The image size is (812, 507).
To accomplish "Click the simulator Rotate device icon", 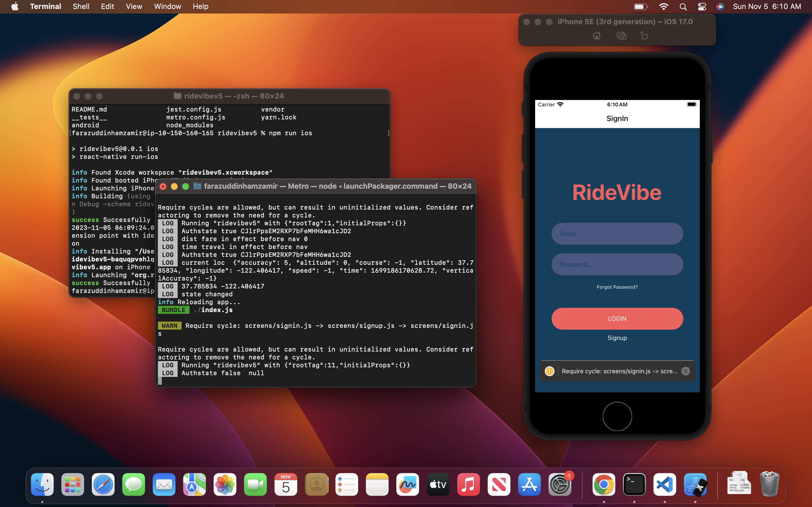I will click(644, 35).
